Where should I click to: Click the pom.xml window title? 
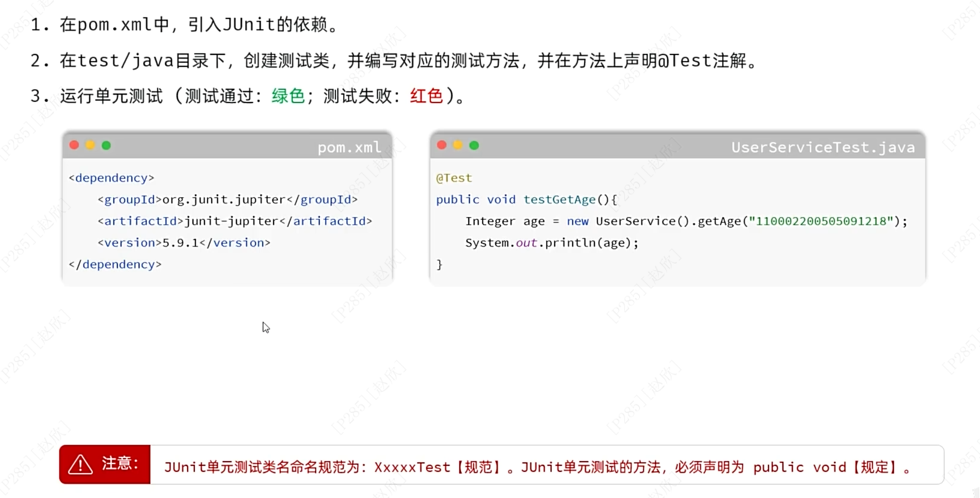pyautogui.click(x=349, y=147)
